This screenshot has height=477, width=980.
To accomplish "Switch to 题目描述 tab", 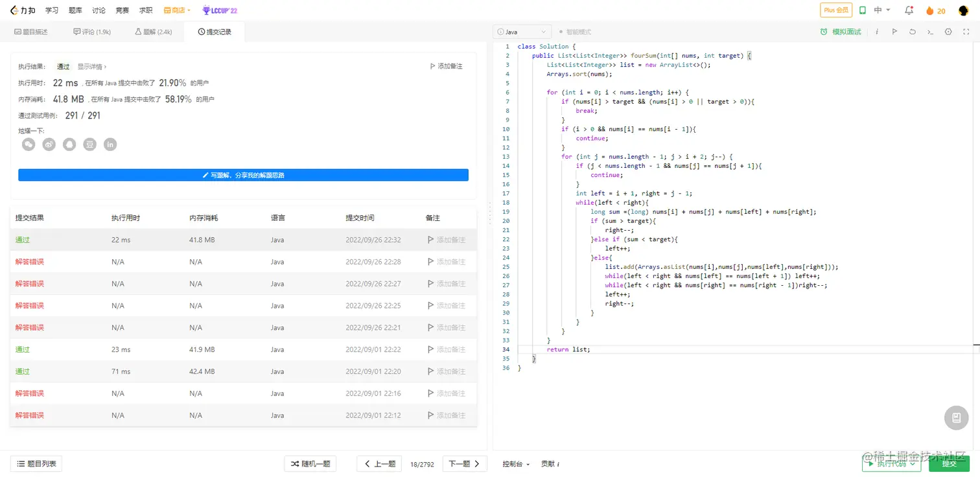I will tap(31, 32).
